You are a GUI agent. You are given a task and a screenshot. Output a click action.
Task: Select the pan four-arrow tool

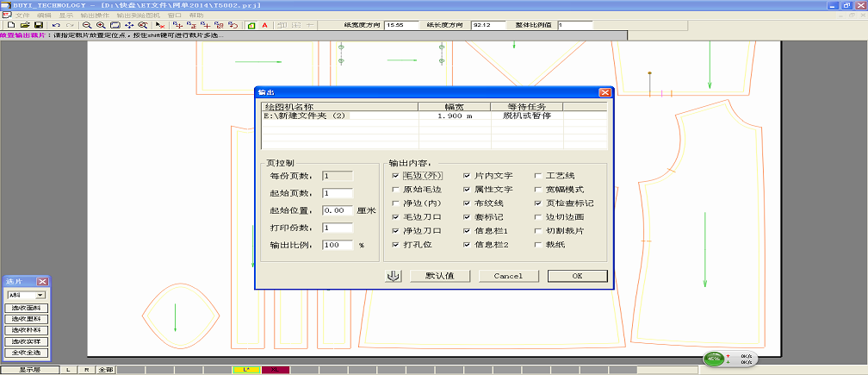(x=128, y=26)
